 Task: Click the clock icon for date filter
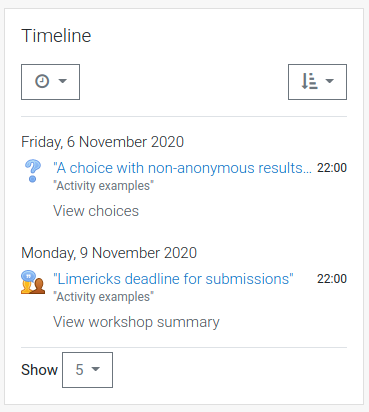[x=42, y=81]
